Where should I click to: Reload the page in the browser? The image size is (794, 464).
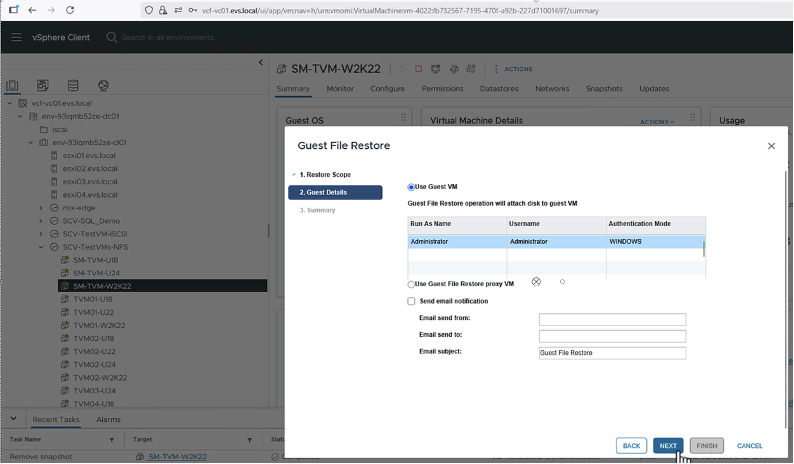coord(70,10)
